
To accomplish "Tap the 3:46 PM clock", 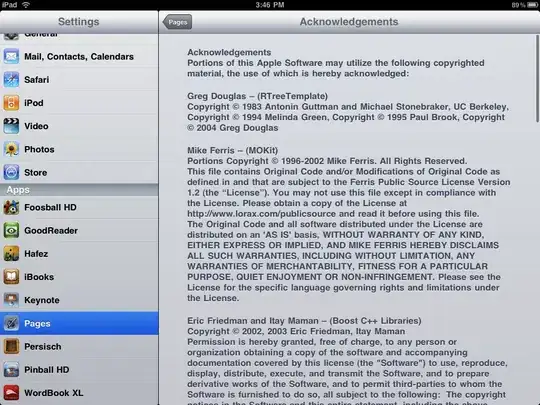I will 270,5.
